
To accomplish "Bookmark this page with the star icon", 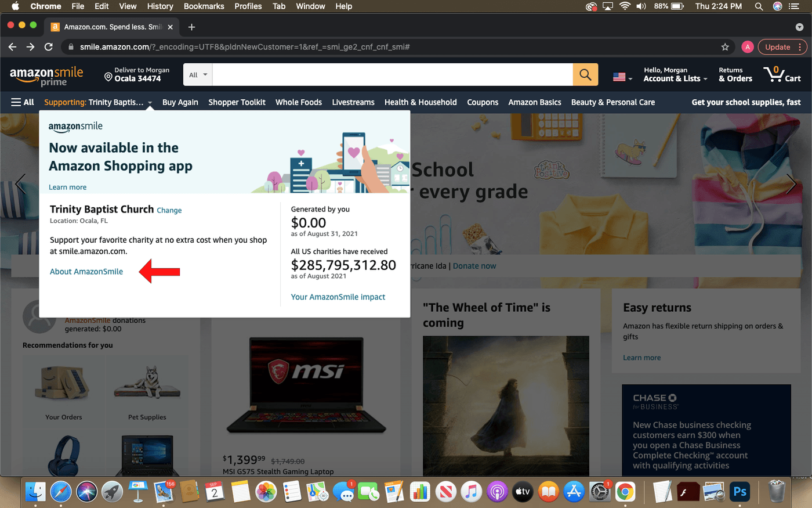I will tap(725, 47).
